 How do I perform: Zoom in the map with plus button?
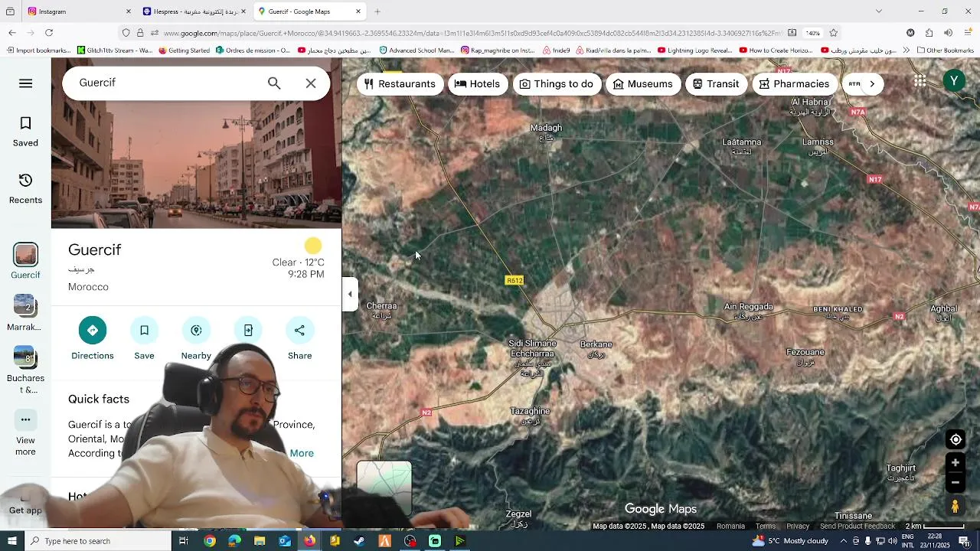955,462
